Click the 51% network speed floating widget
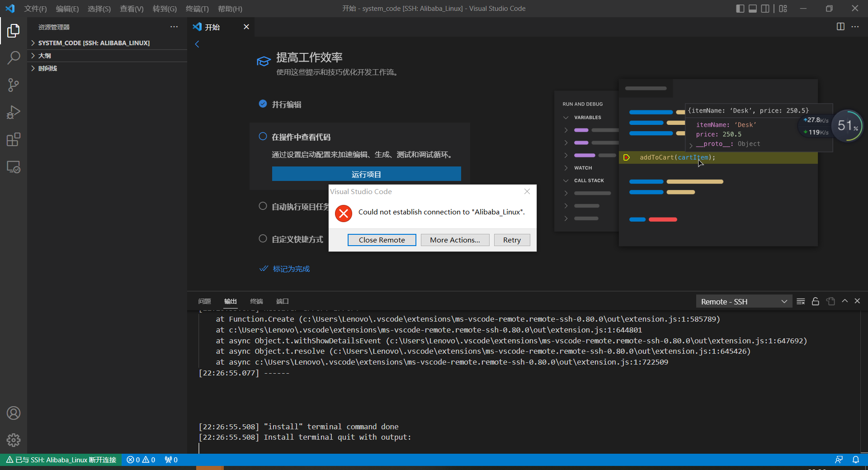 (x=847, y=126)
